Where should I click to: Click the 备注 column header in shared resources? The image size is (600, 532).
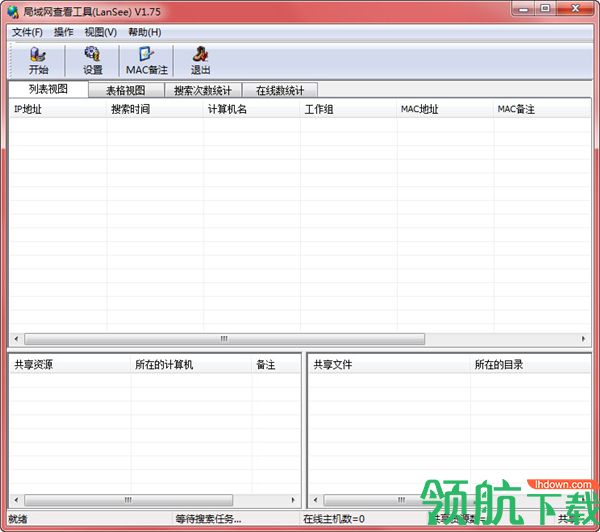[x=276, y=364]
